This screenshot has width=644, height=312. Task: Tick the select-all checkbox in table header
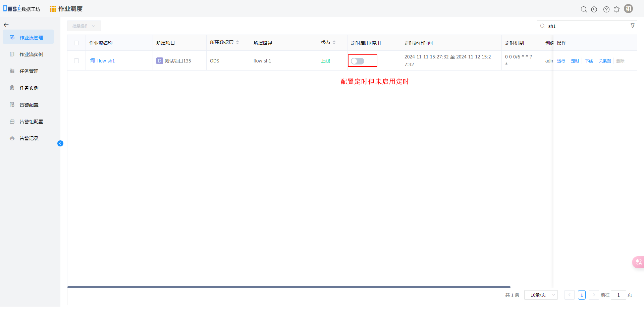coord(76,43)
